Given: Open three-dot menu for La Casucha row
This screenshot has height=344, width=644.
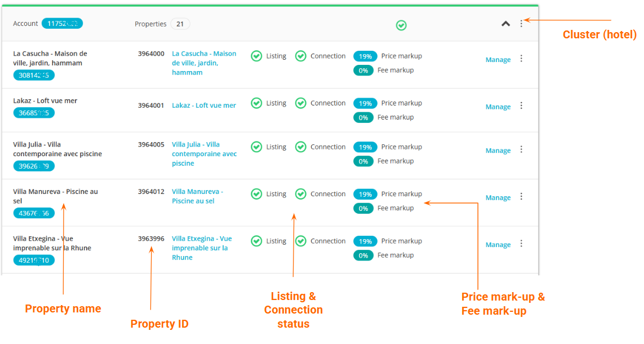Looking at the screenshot, I should click(x=521, y=59).
